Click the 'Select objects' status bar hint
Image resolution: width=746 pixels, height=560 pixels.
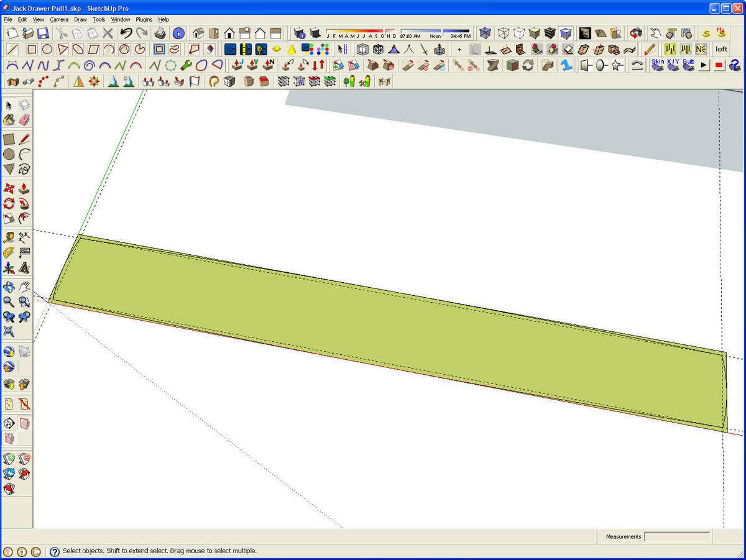tap(160, 551)
